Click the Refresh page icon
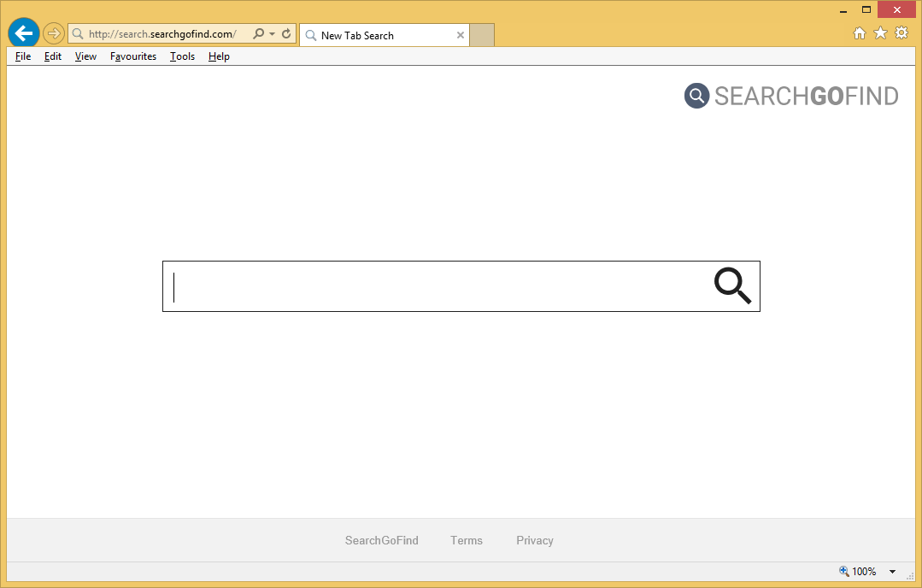The width and height of the screenshot is (922, 588). click(x=286, y=33)
